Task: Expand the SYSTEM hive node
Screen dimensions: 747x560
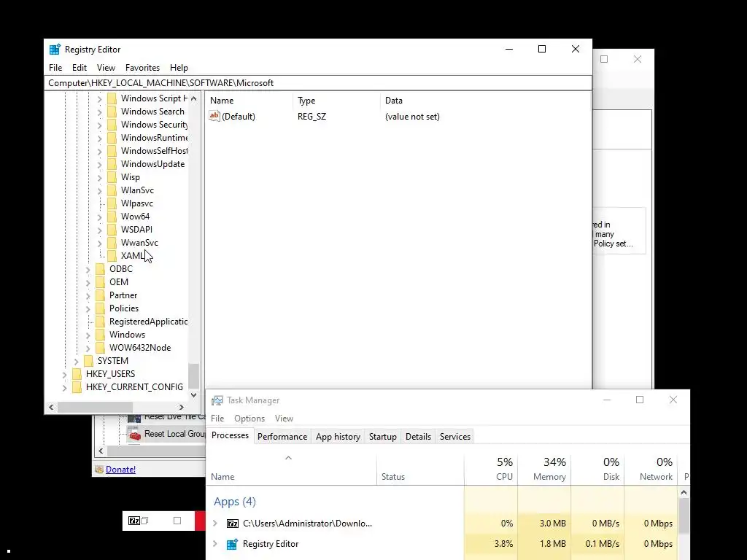Action: point(76,362)
